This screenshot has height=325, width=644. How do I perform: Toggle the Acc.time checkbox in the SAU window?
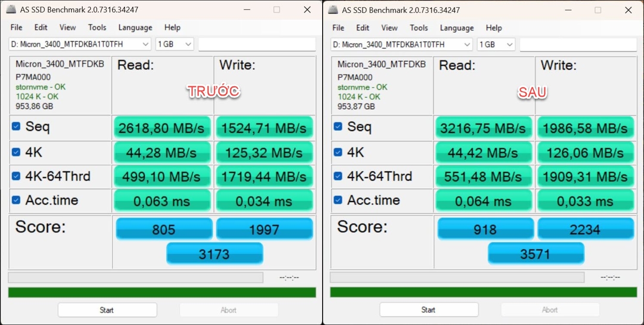[x=339, y=200]
